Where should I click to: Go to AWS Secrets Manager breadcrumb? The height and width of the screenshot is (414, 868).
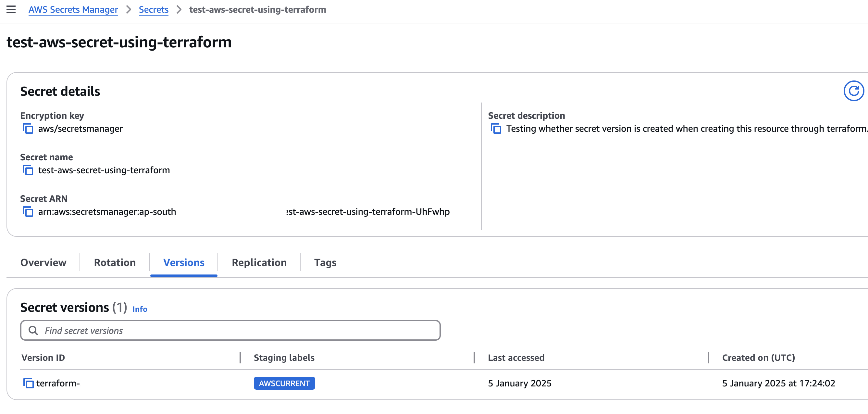[73, 9]
